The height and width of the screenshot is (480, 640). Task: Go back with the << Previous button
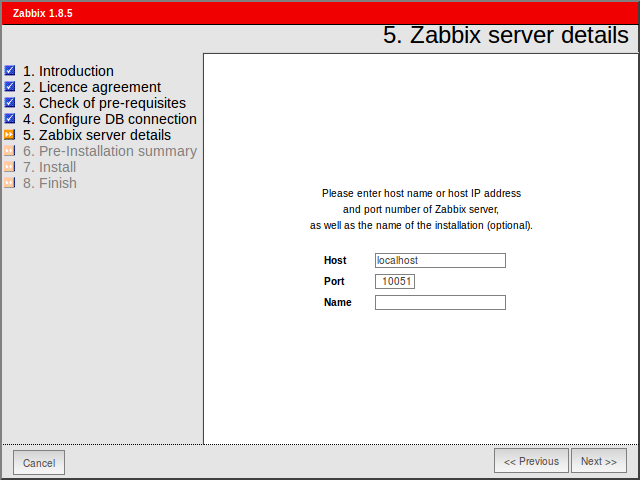531,461
